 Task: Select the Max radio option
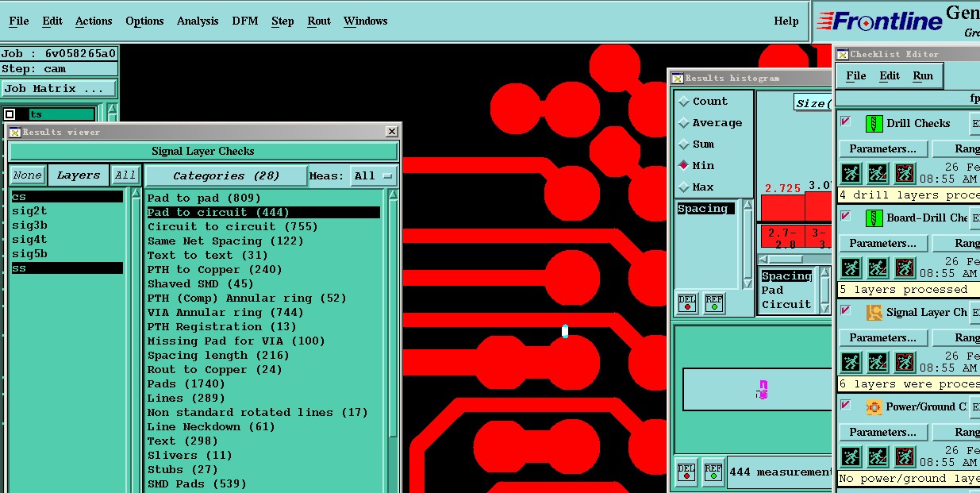coord(683,187)
